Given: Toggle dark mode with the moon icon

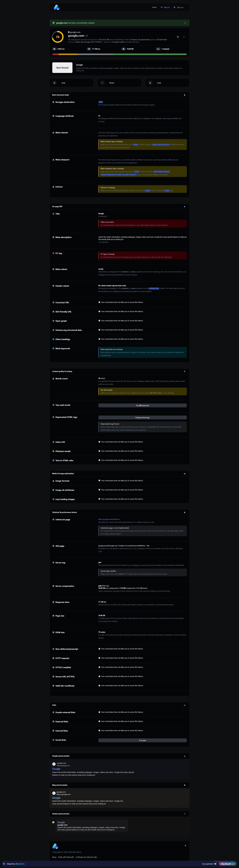Looking at the screenshot, I should (x=185, y=845).
